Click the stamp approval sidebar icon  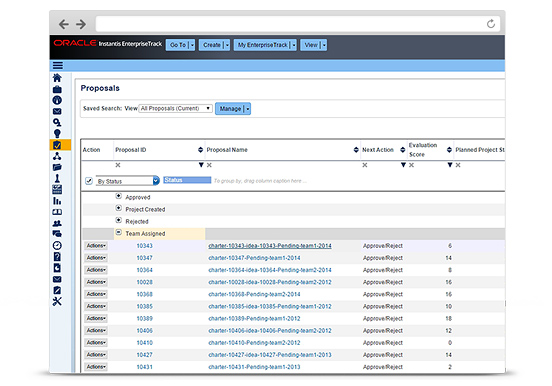click(x=57, y=178)
